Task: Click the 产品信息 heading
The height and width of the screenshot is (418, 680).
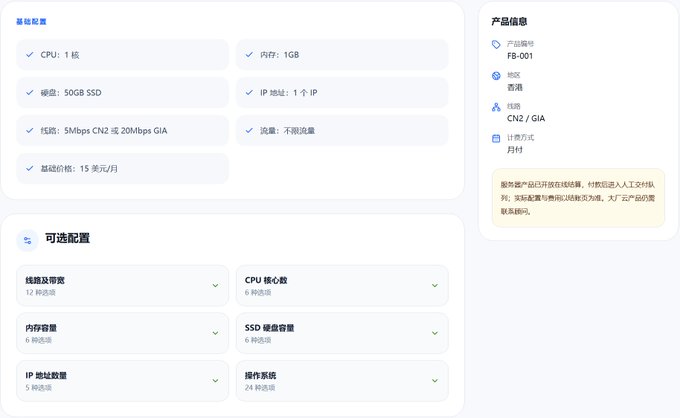Action: click(x=509, y=21)
